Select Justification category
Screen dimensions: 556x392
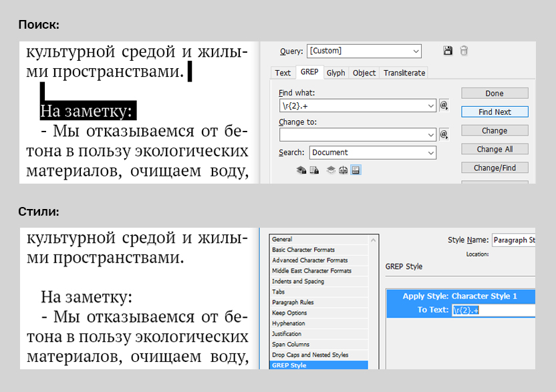coord(319,334)
